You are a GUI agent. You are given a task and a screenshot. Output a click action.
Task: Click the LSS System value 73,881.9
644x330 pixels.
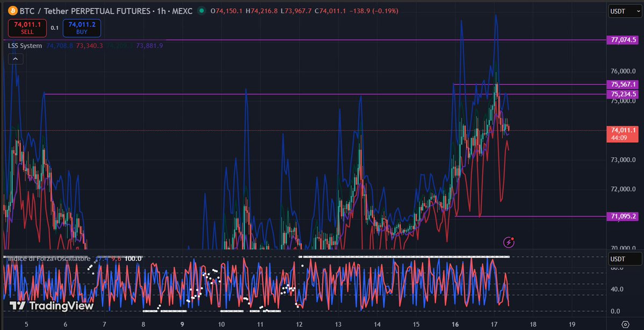[x=149, y=46]
